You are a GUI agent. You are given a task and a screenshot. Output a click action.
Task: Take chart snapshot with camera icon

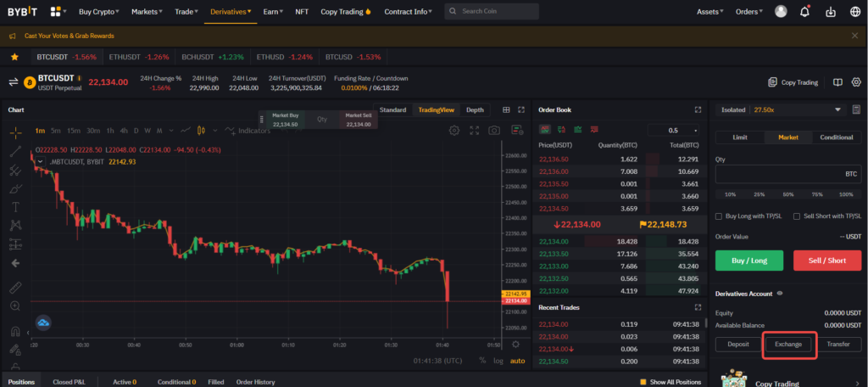(494, 131)
